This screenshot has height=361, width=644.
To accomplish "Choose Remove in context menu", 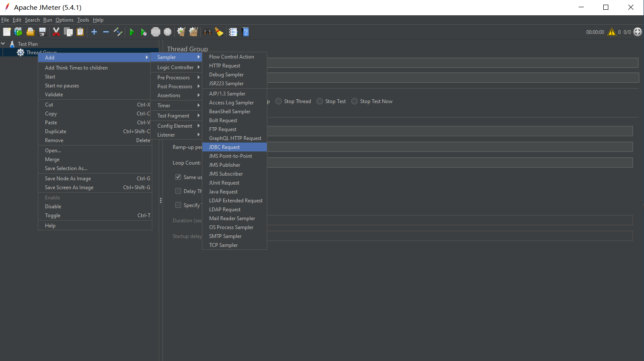I will (x=95, y=140).
